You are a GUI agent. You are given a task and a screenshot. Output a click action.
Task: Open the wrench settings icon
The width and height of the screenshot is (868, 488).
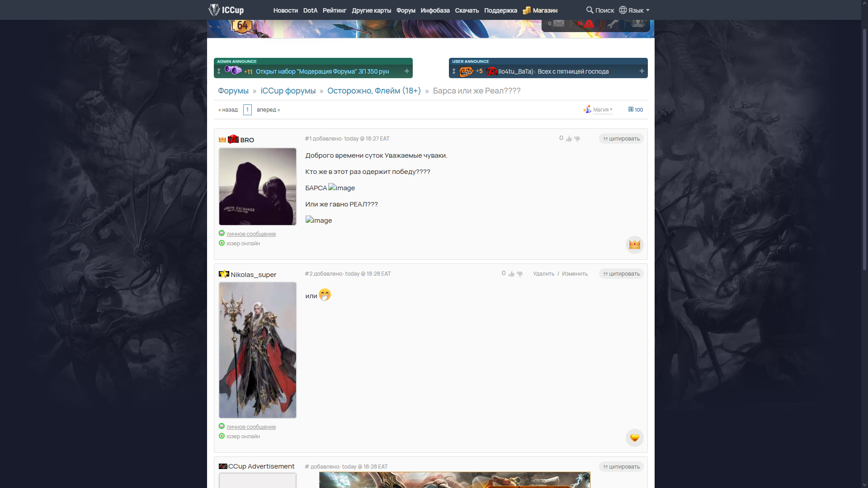[613, 24]
